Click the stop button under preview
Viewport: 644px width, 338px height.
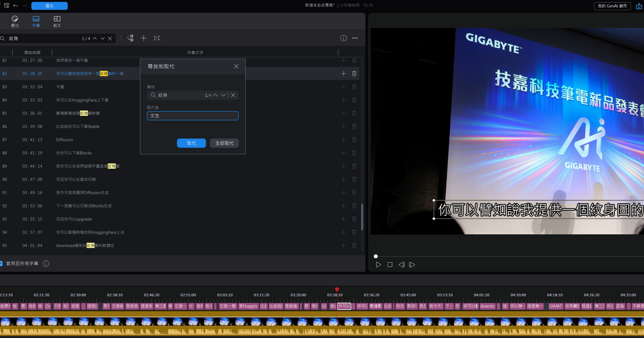pyautogui.click(x=390, y=265)
